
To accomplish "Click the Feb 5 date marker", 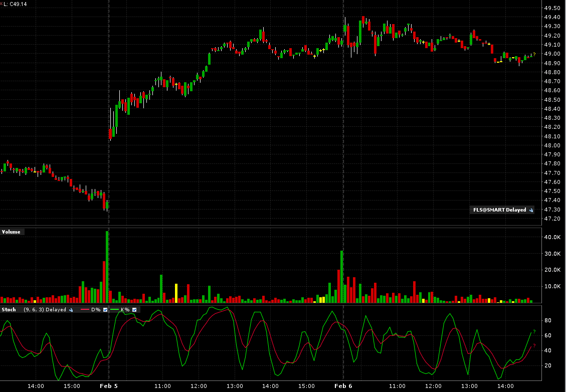I will coord(109,386).
